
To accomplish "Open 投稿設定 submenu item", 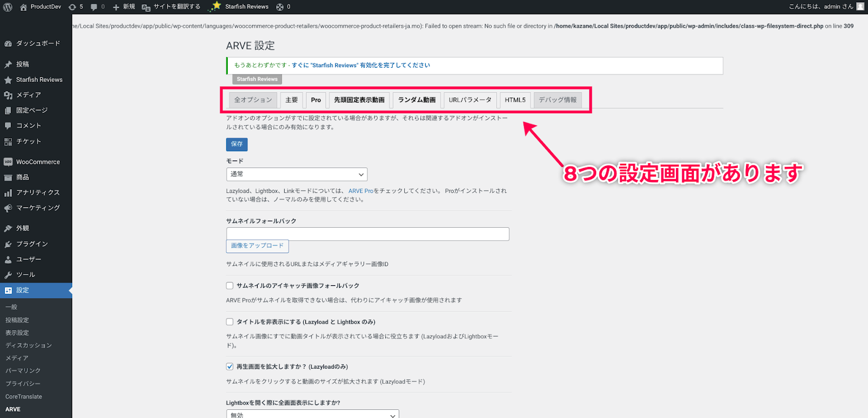I will click(x=17, y=320).
